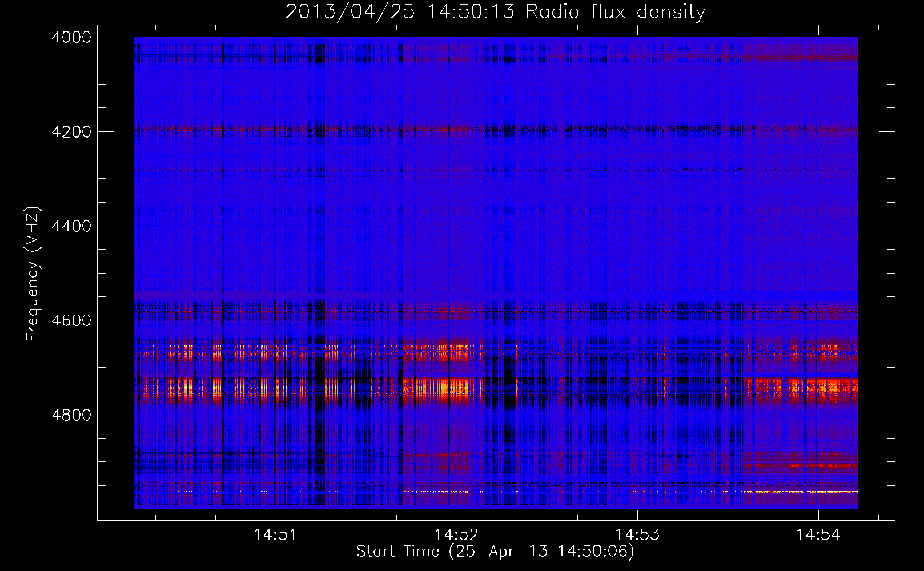The image size is (924, 571).
Task: Click the 14:53 time tick label
Action: pos(637,535)
